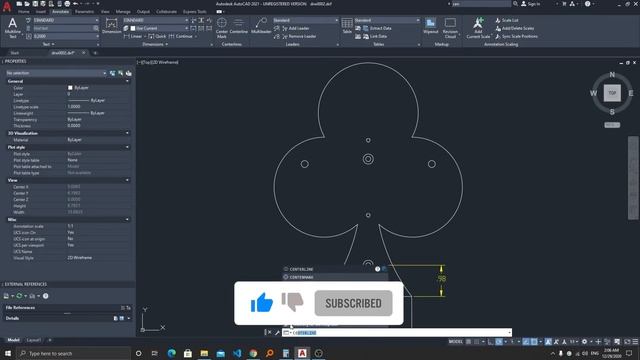Click Add Leader button

(297, 28)
